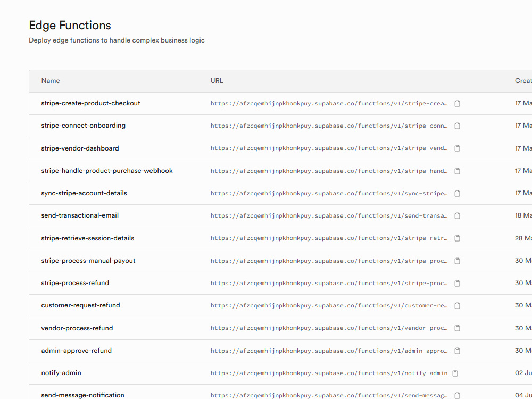
Task: Open stripe-process-manual-payout function
Action: 88,261
